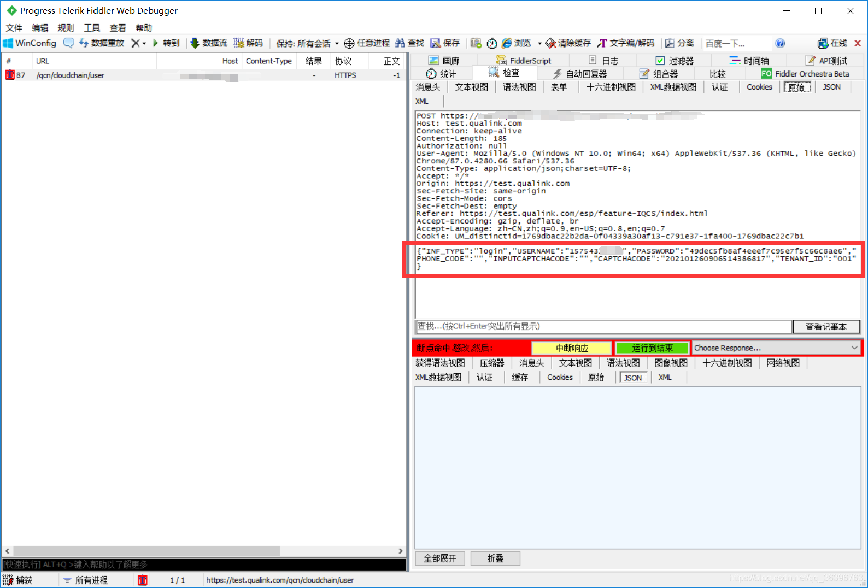
Task: Open the 浏览 dropdown arrow
Action: click(539, 43)
